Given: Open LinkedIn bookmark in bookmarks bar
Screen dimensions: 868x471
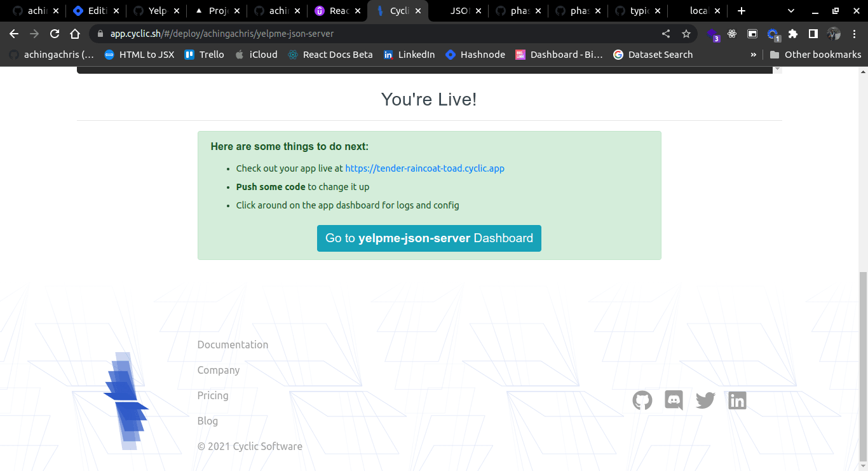Looking at the screenshot, I should coord(409,55).
